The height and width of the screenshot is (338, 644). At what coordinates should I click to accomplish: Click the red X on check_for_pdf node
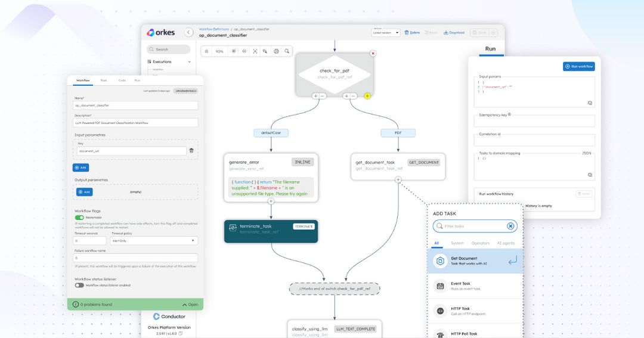tap(373, 54)
